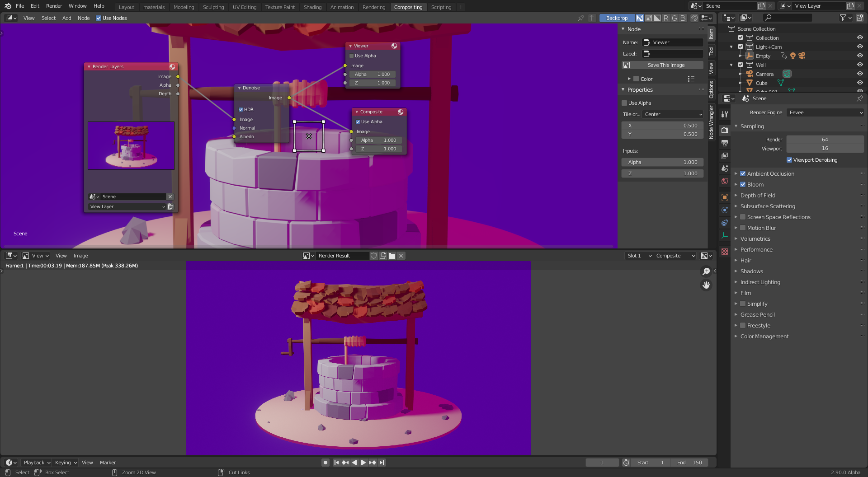
Task: Switch to the Scripting workspace tab
Action: coord(441,7)
